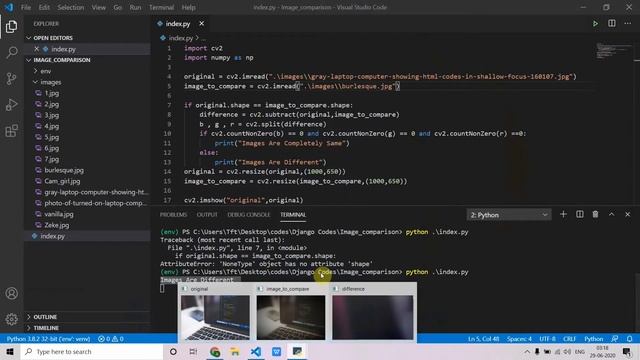Open Accounts menu in activity bar
The height and width of the screenshot is (360, 640).
(x=11, y=293)
